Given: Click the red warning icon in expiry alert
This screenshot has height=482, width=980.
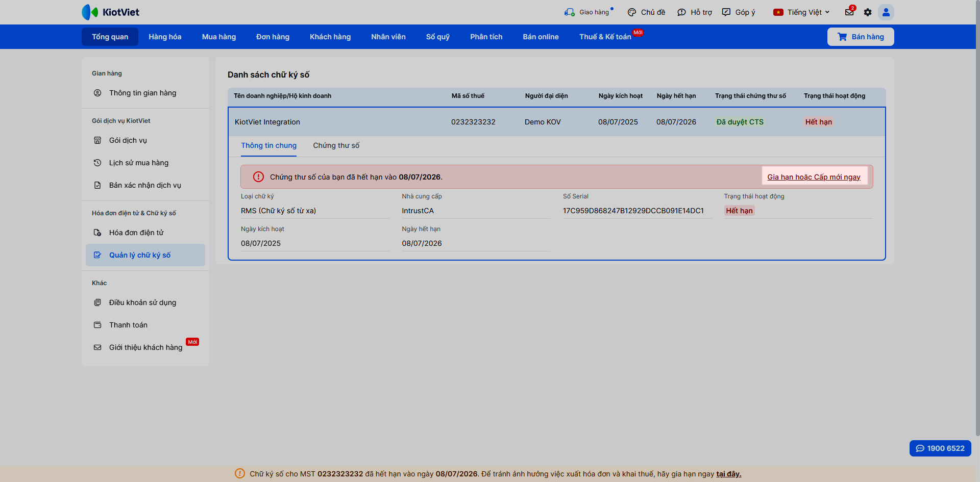Looking at the screenshot, I should tap(259, 177).
